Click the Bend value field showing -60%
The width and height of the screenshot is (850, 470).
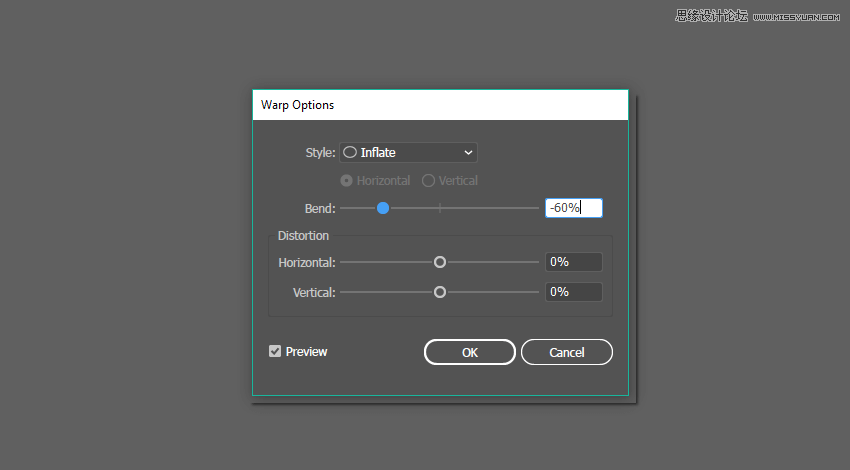(573, 208)
